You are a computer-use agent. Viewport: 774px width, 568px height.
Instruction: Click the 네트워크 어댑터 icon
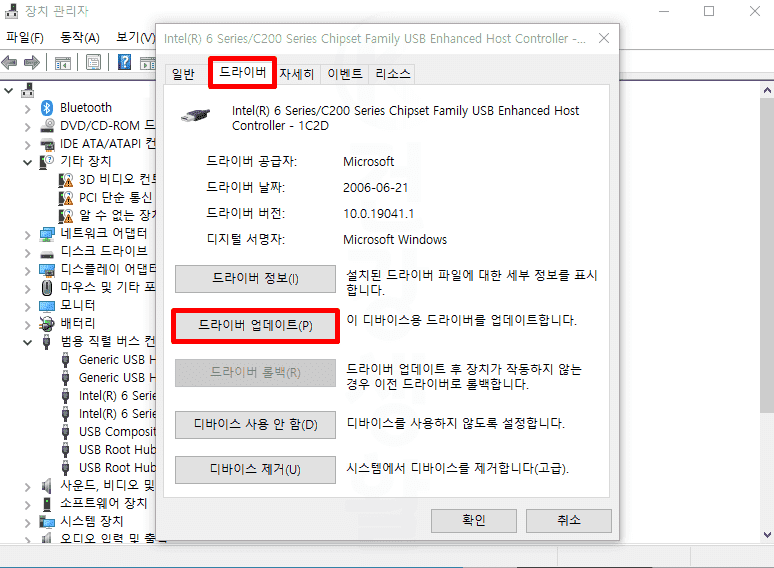point(47,234)
